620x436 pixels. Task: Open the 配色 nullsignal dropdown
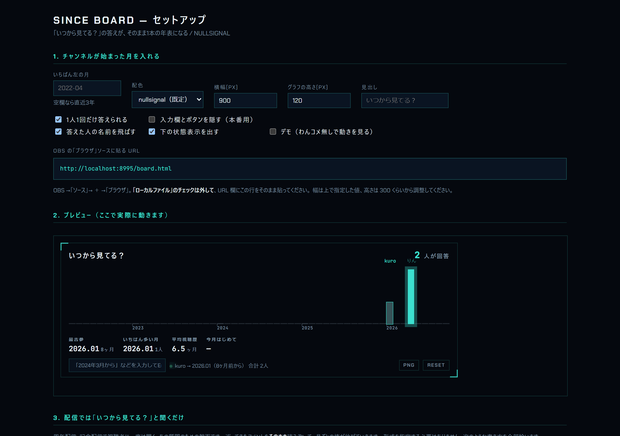point(168,100)
